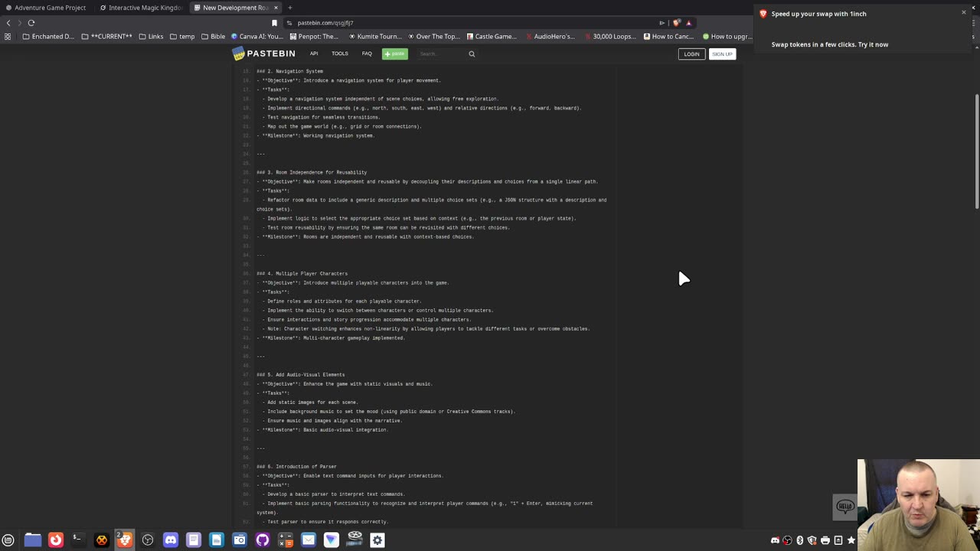This screenshot has width=980, height=551.
Task: Open the file manager from the taskbar
Action: point(32,540)
